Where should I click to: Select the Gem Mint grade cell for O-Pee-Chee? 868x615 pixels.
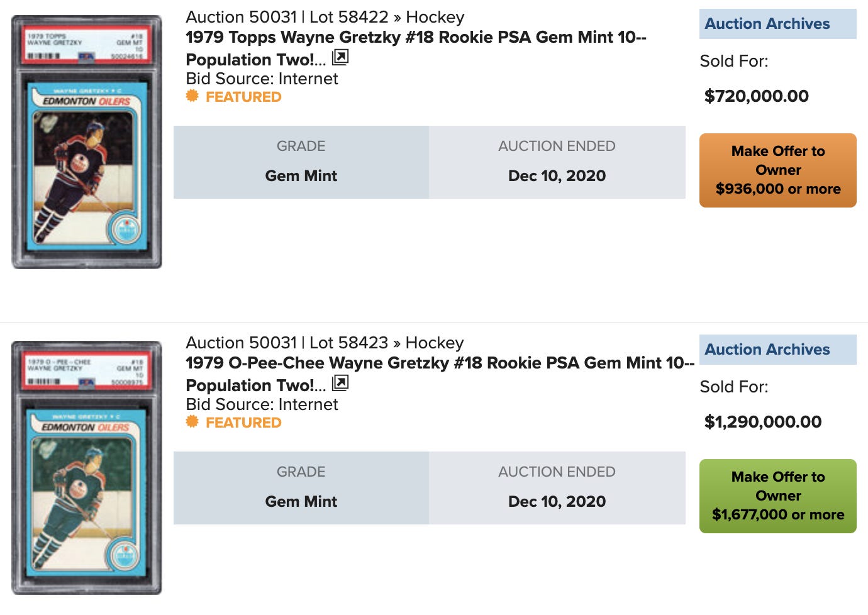point(301,488)
